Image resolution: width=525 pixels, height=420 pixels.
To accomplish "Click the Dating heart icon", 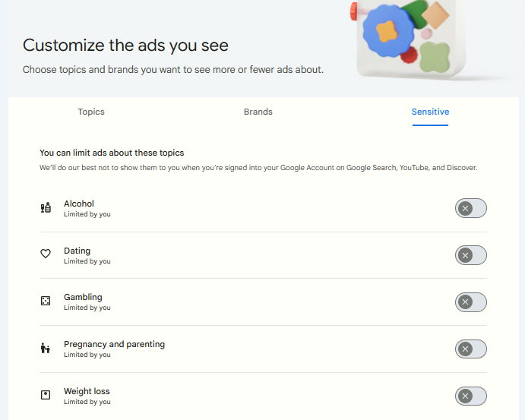I will pyautogui.click(x=46, y=254).
